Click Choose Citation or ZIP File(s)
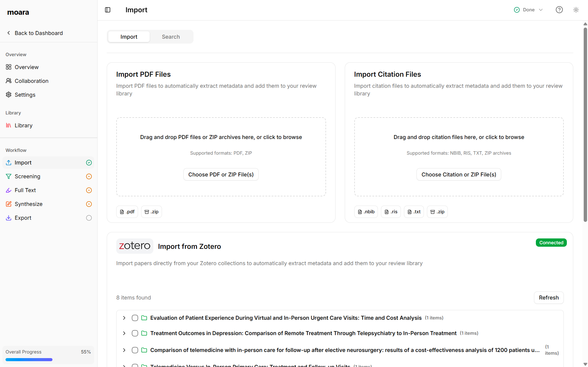 click(x=459, y=174)
